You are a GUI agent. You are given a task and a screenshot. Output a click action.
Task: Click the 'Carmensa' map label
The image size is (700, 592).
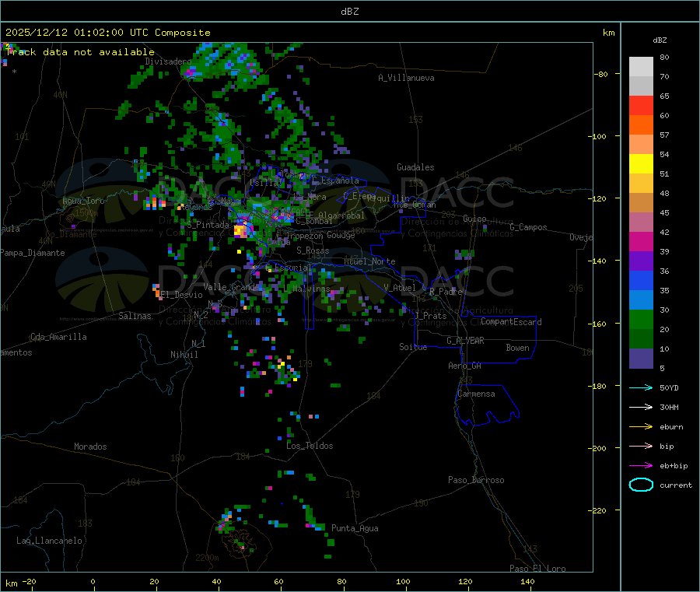tap(476, 394)
